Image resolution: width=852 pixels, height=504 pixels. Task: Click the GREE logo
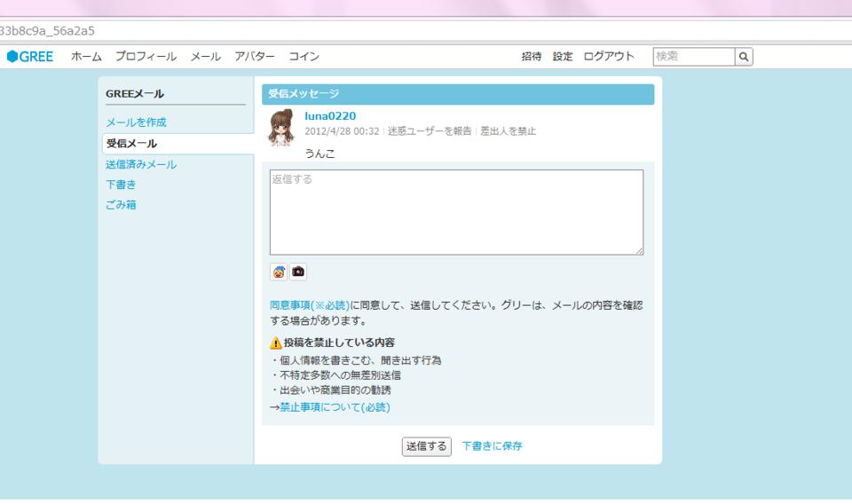pos(30,57)
